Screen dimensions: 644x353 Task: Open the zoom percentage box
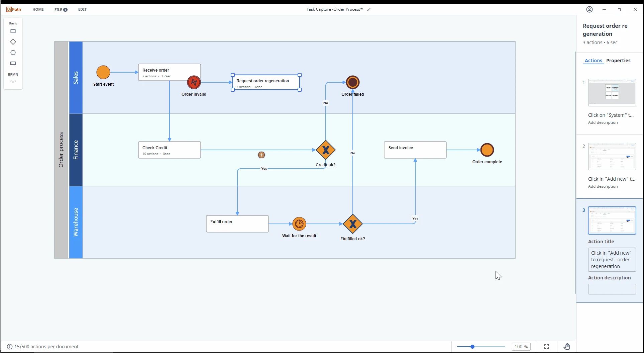pyautogui.click(x=521, y=347)
